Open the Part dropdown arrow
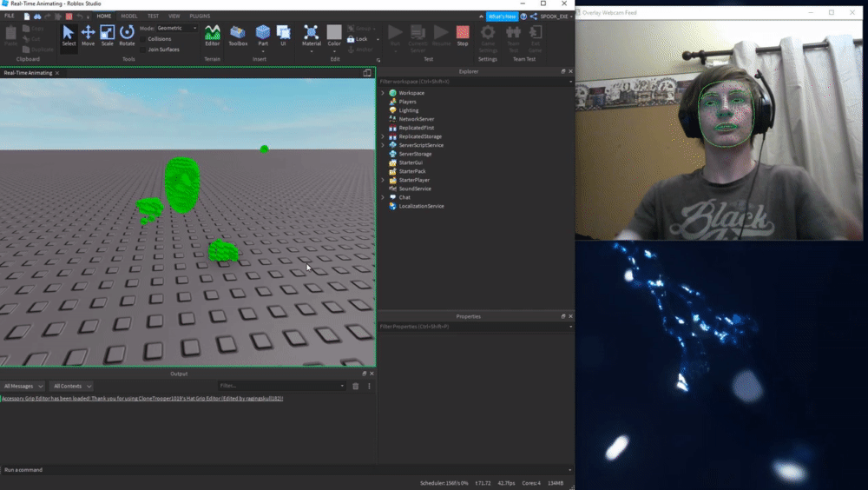 [x=263, y=51]
